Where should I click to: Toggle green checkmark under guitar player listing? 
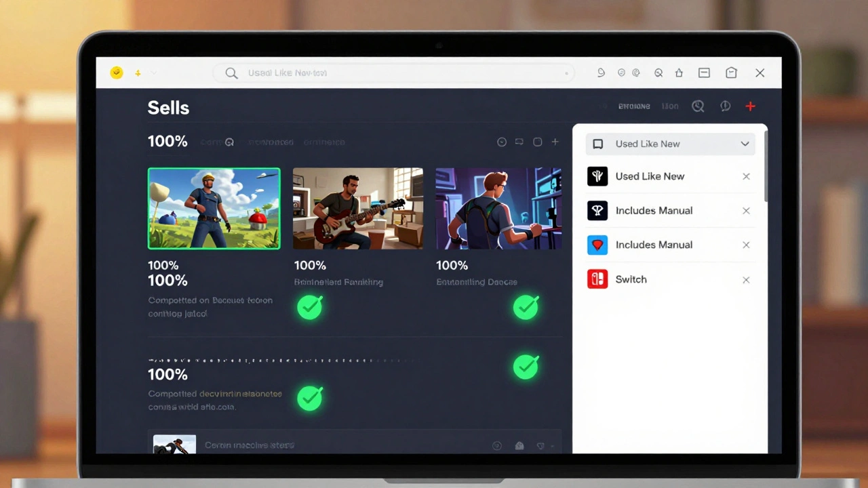[x=310, y=307]
